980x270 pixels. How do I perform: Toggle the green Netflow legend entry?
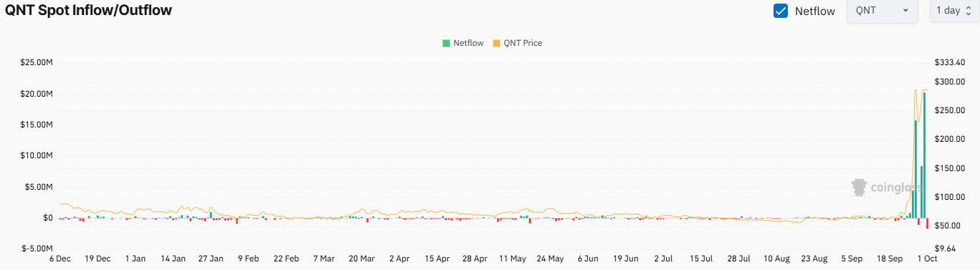462,43
